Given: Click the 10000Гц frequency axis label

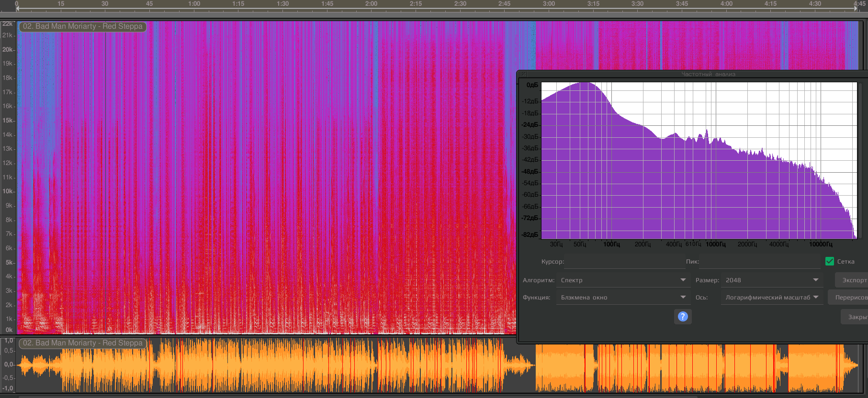Looking at the screenshot, I should pos(821,244).
